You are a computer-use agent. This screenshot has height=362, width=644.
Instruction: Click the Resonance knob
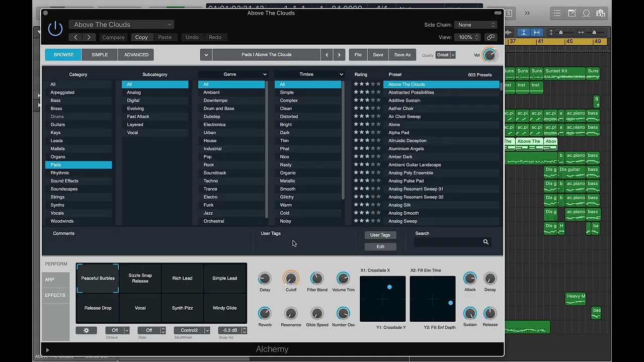291,314
